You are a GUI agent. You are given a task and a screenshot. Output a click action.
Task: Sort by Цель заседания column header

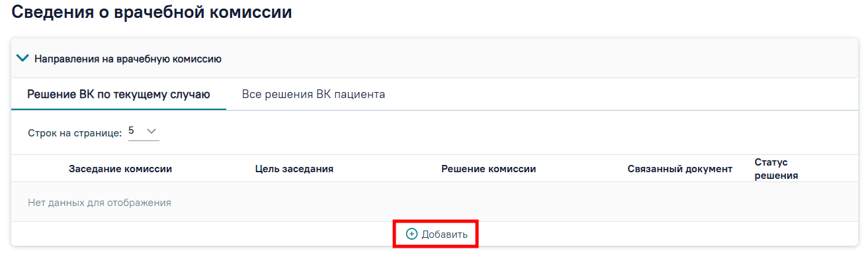point(294,169)
